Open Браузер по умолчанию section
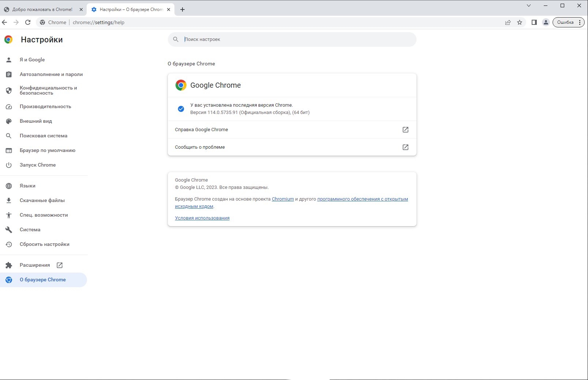588x380 pixels. pyautogui.click(x=44, y=150)
